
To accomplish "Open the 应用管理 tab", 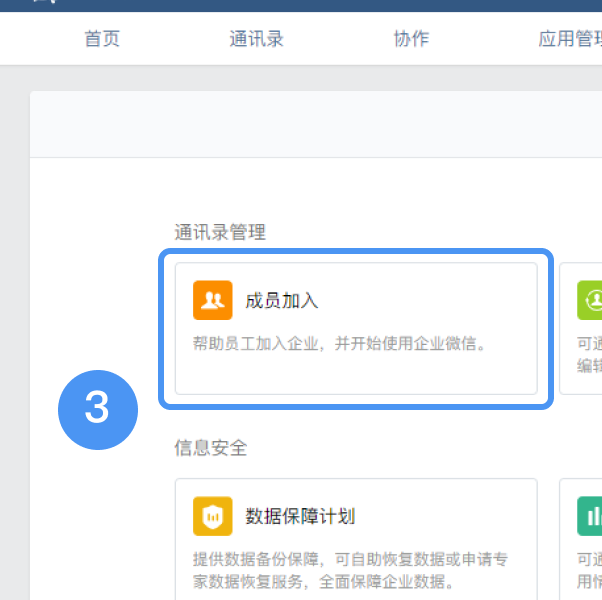I will [x=570, y=39].
